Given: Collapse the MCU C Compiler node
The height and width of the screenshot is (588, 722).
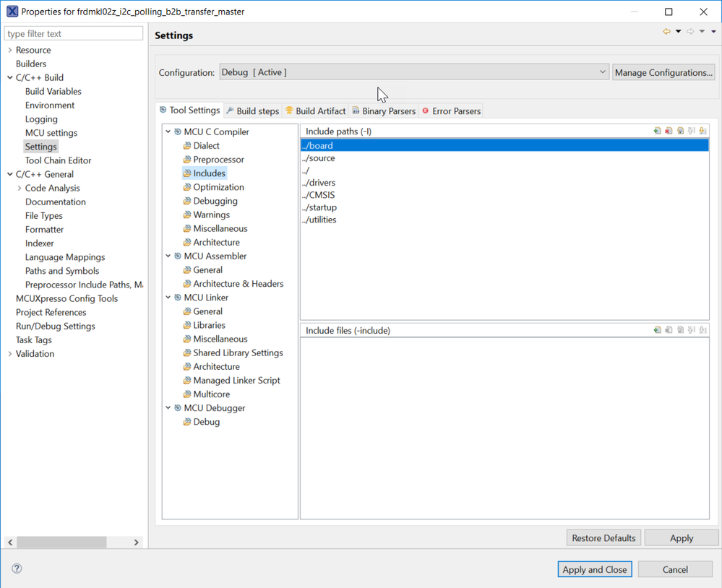Looking at the screenshot, I should pyautogui.click(x=168, y=131).
